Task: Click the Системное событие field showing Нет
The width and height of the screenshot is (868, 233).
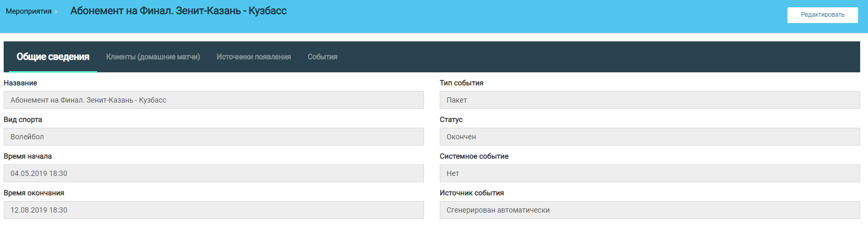Action: click(649, 173)
